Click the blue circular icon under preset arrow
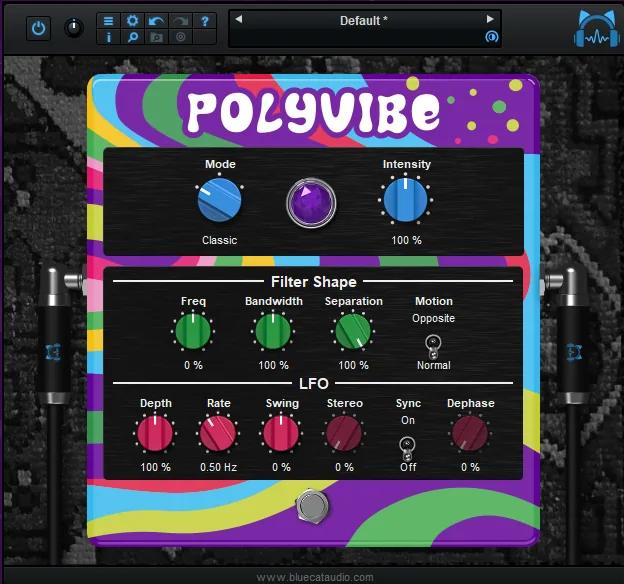The height and width of the screenshot is (584, 624). 492,37
